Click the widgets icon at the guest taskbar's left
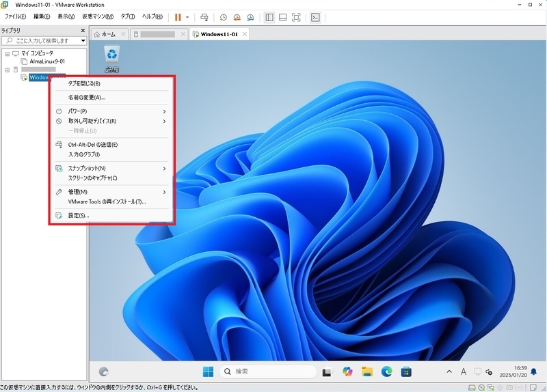The height and width of the screenshot is (392, 547). [x=104, y=372]
